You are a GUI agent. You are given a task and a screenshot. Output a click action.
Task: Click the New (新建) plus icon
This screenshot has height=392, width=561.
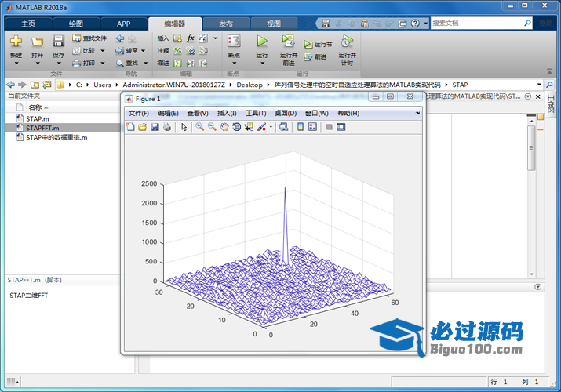pyautogui.click(x=16, y=41)
